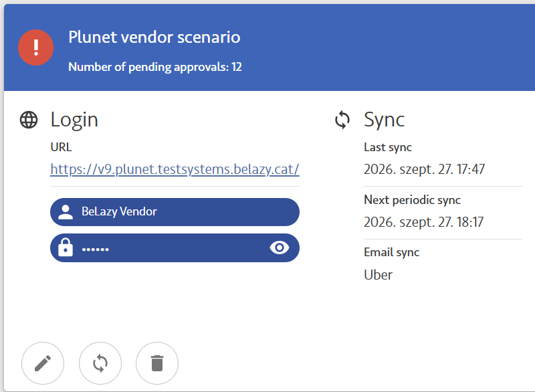The height and width of the screenshot is (392, 535).
Task: Click the red exclamation warning icon
Action: pos(36,47)
